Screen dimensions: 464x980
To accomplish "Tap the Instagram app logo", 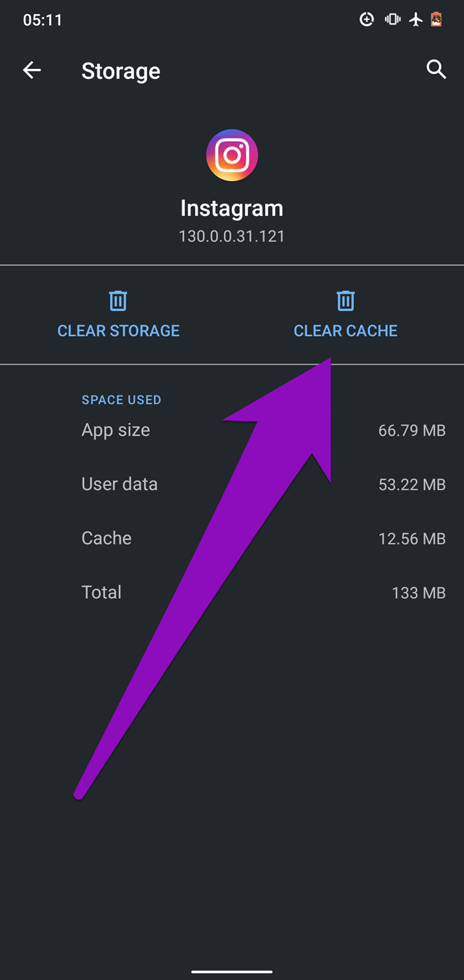I will 232,155.
